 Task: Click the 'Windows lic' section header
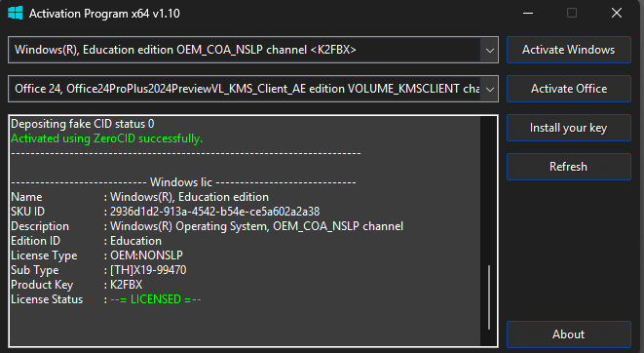[x=181, y=182]
